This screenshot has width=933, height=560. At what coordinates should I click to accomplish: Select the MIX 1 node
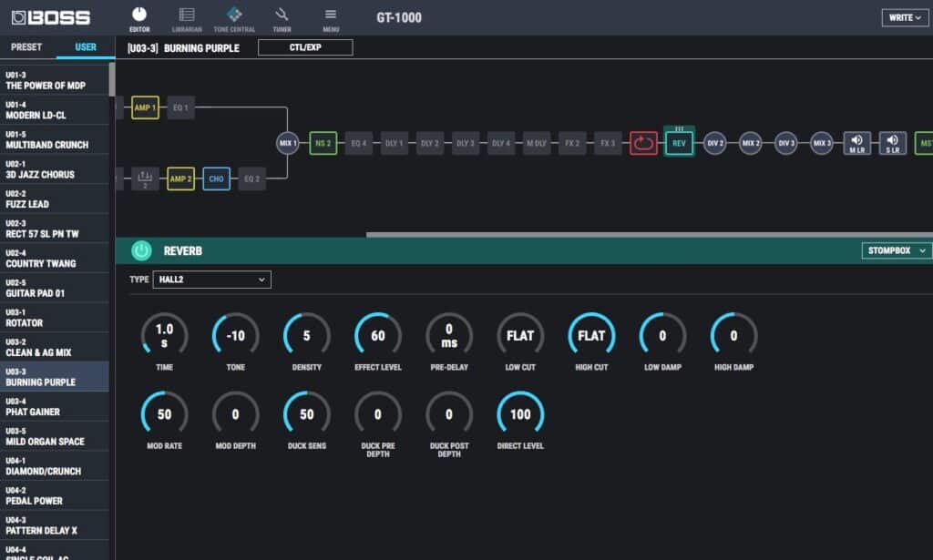(287, 143)
